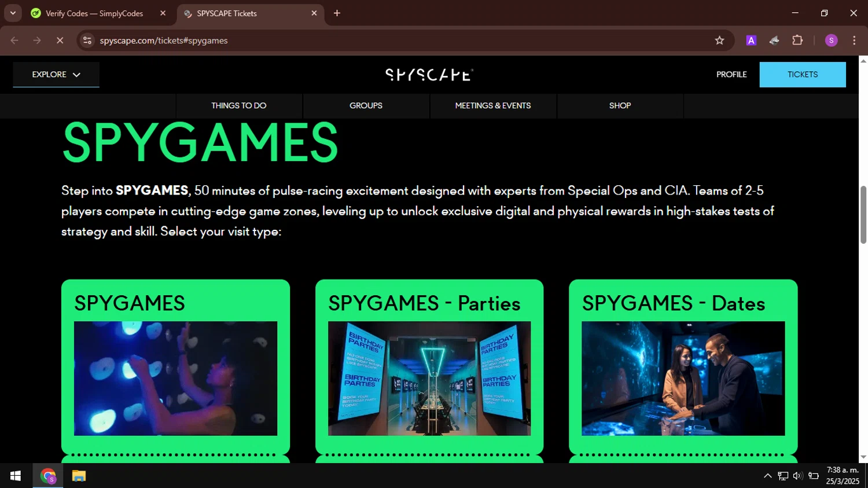Open network status tray icon
Screen dimensions: 868x488
coord(783,476)
